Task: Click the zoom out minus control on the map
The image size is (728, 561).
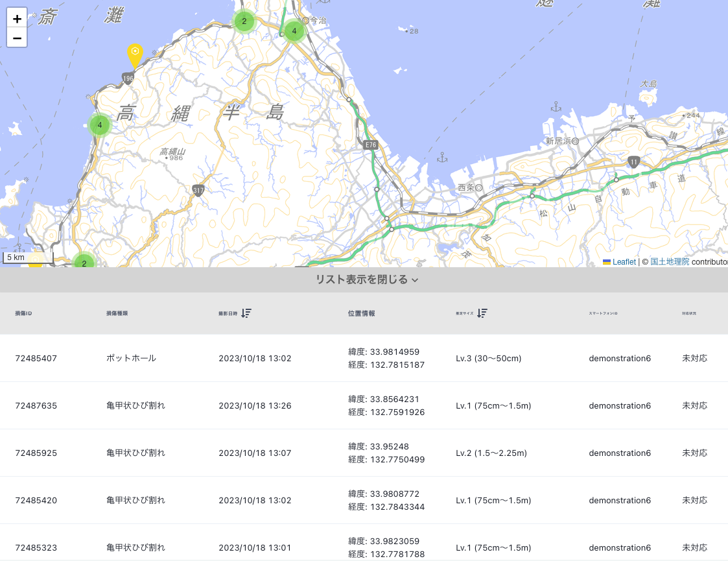Action: click(17, 38)
